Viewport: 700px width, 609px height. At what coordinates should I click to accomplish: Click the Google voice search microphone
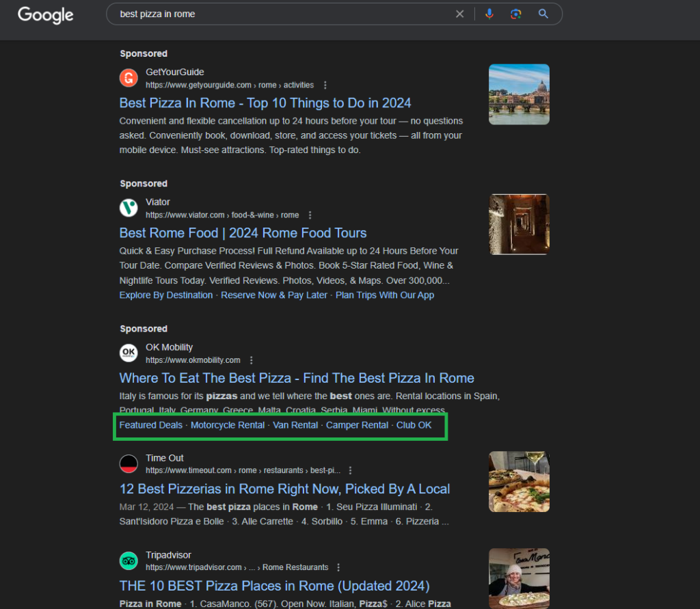click(x=489, y=14)
